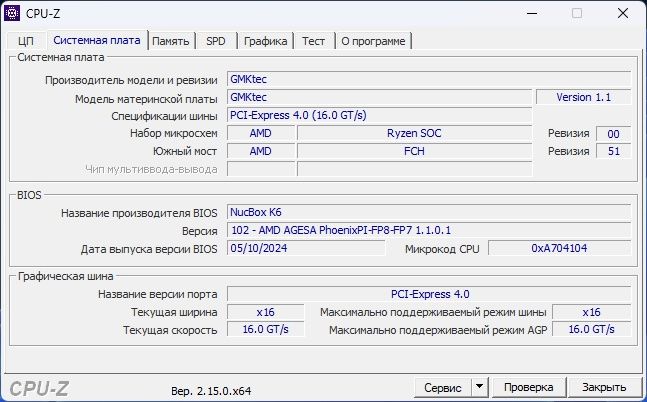Click the PCI-Express 4.0 (16.0 GT/s) bus value
The width and height of the screenshot is (647, 402).
(x=380, y=115)
